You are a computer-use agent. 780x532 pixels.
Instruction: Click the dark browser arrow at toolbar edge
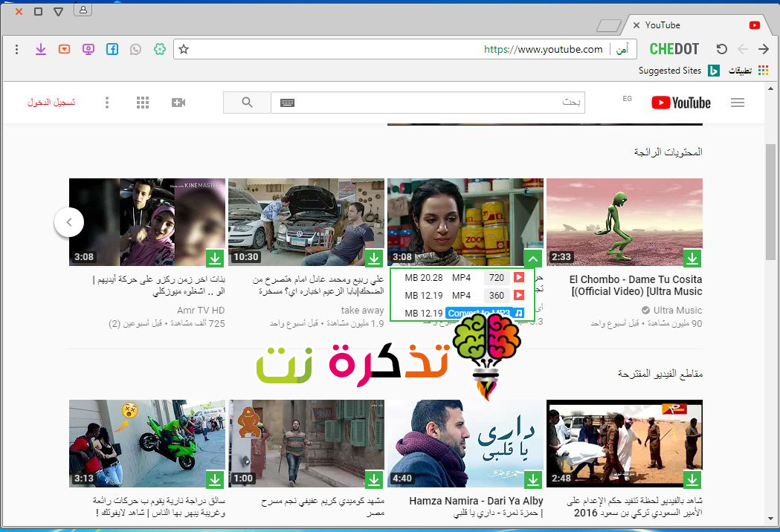pyautogui.click(x=764, y=49)
